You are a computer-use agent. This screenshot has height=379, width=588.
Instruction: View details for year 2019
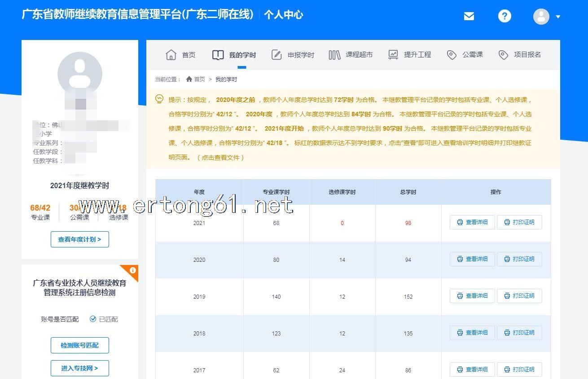pos(472,296)
